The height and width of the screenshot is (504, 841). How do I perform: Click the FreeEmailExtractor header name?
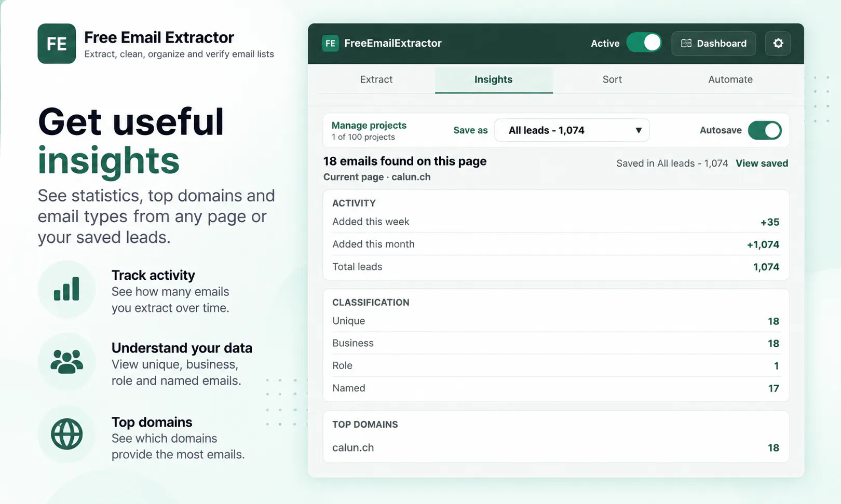click(x=392, y=43)
